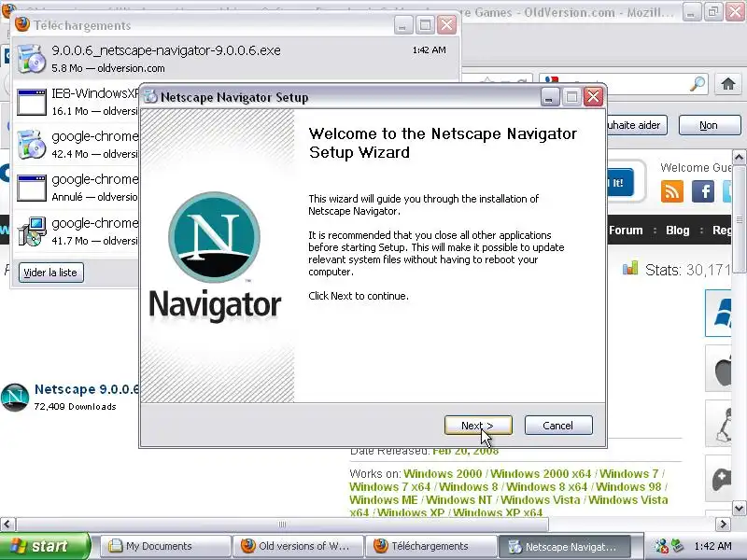
Task: Minimize the Téléchargements window
Action: tap(403, 25)
